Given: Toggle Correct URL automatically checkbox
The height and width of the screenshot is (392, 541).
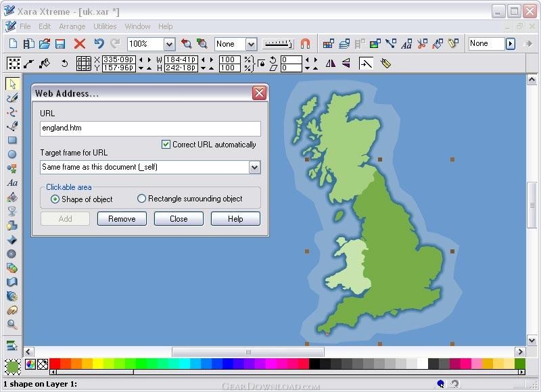Looking at the screenshot, I should click(166, 144).
